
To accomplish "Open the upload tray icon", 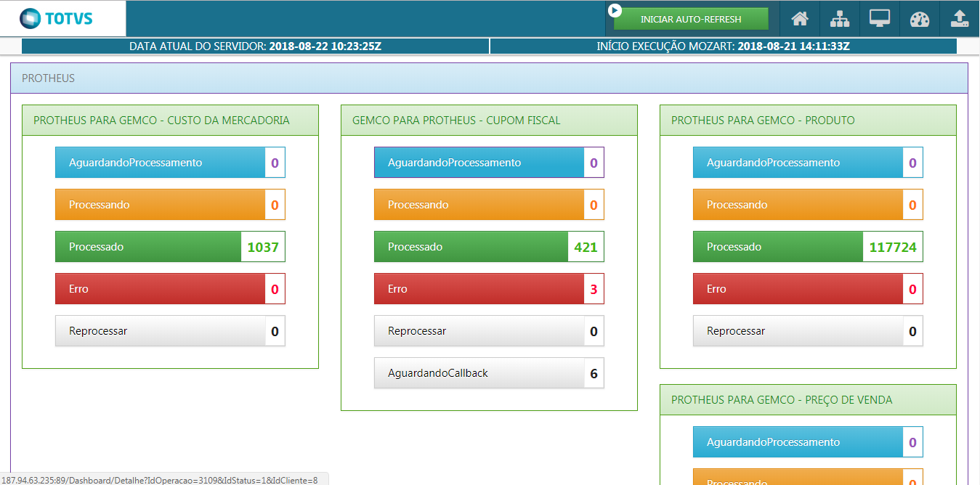I will coord(960,19).
